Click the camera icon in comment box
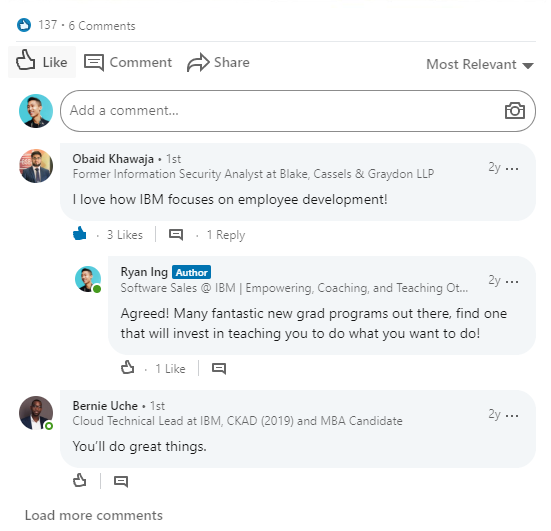551x531 pixels. click(x=514, y=111)
